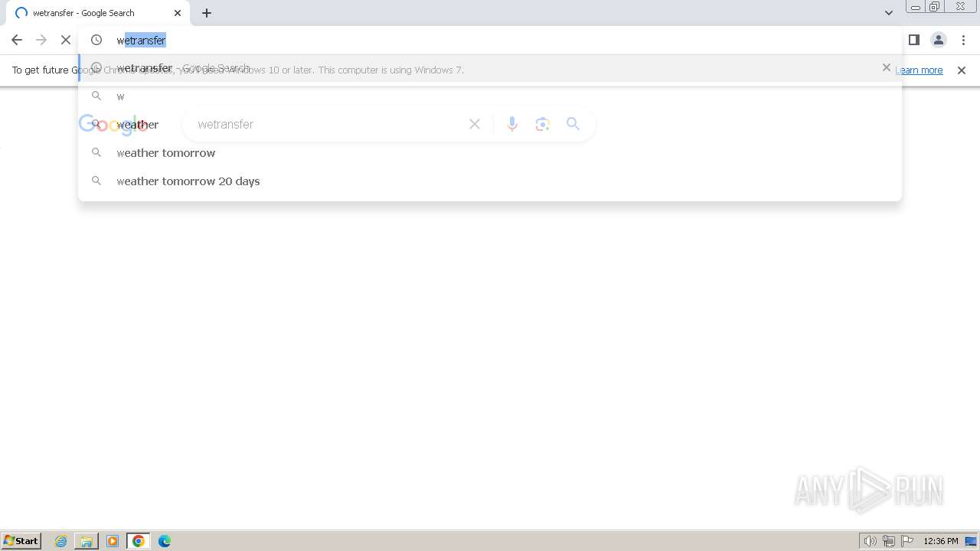Dismiss the Windows 7 update infobar
The height and width of the screenshot is (551, 980).
962,70
